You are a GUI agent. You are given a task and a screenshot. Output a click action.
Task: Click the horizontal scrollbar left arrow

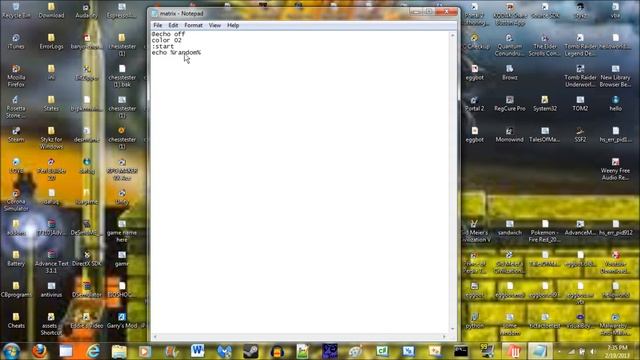click(x=155, y=336)
